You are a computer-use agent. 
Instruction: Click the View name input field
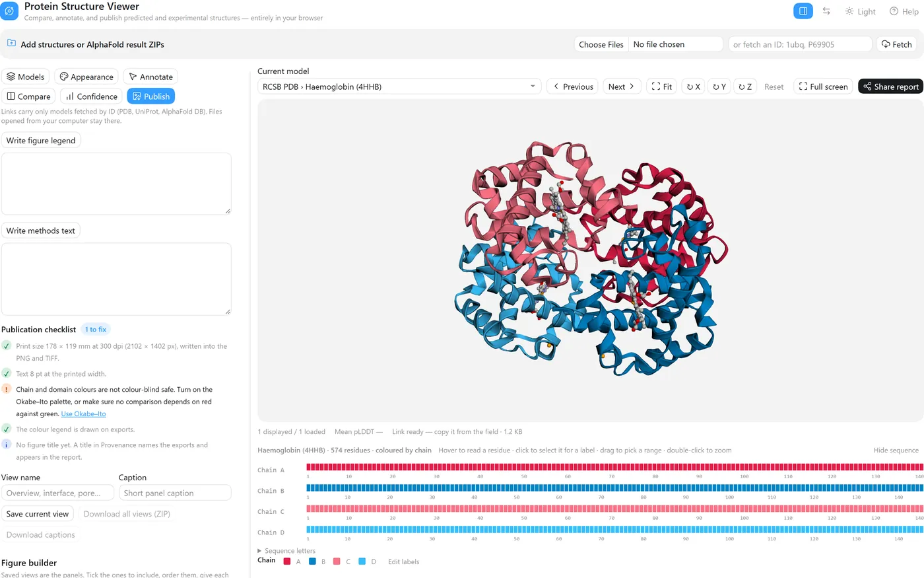57,493
